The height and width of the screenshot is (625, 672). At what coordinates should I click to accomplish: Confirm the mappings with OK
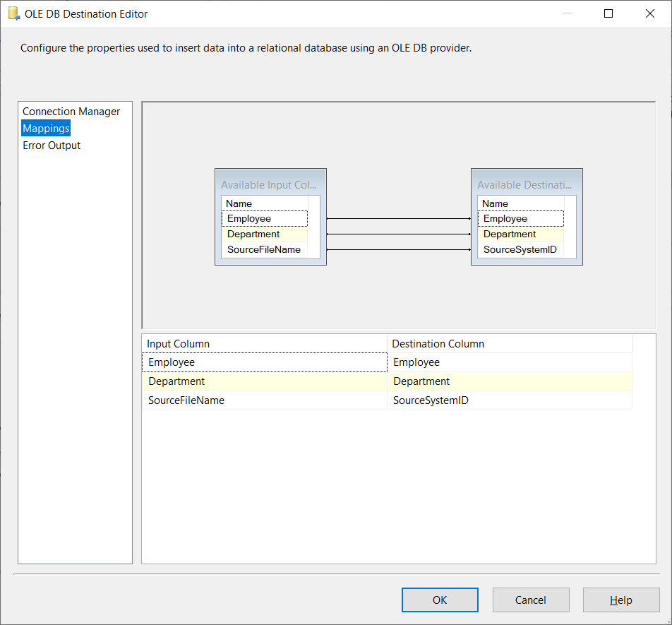click(440, 600)
